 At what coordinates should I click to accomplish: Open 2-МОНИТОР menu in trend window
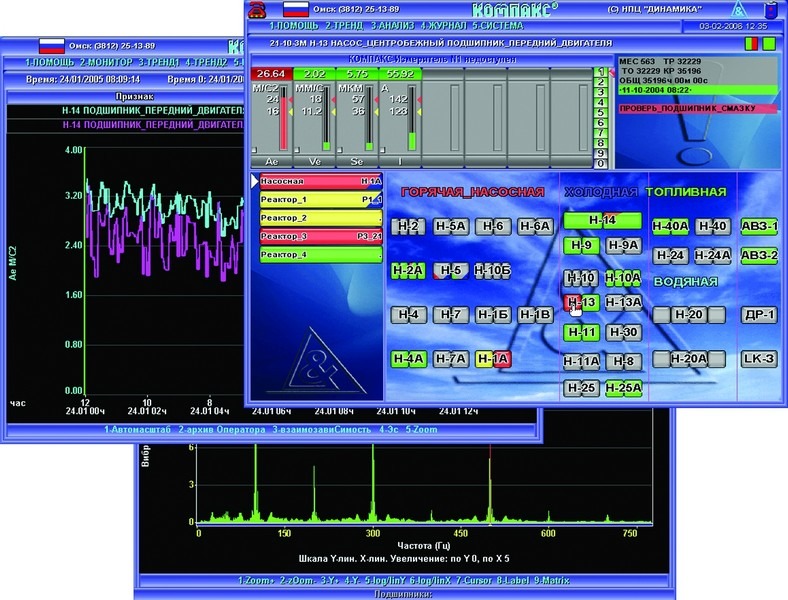106,63
